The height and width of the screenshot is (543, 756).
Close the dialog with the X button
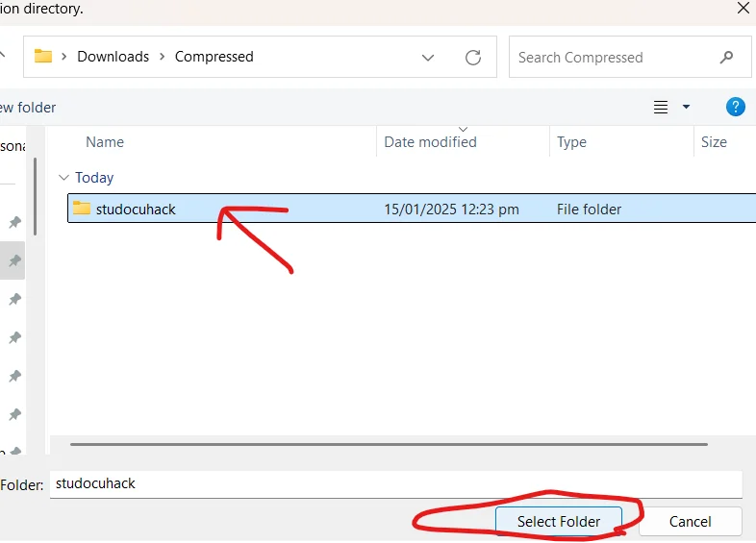(743, 8)
